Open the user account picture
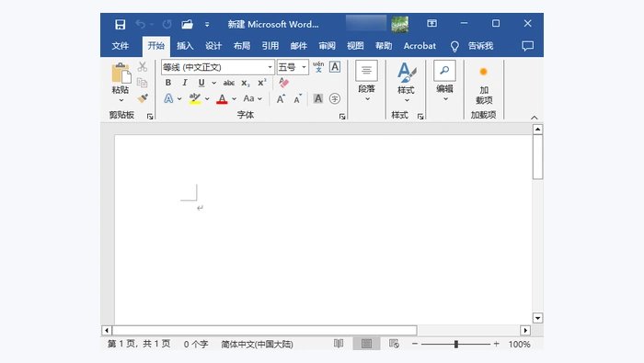 point(399,24)
